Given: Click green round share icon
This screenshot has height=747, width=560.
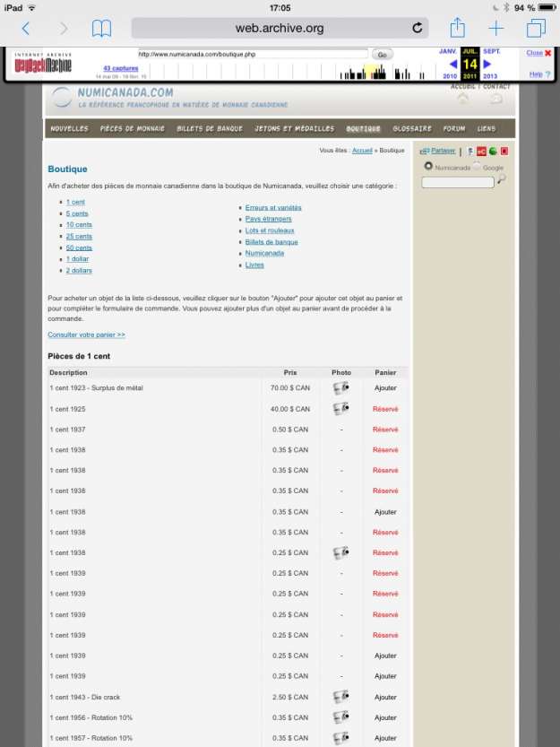Looking at the screenshot, I should [493, 151].
